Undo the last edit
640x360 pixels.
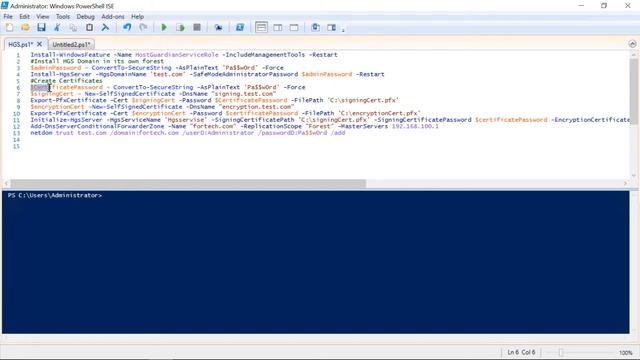(x=127, y=27)
